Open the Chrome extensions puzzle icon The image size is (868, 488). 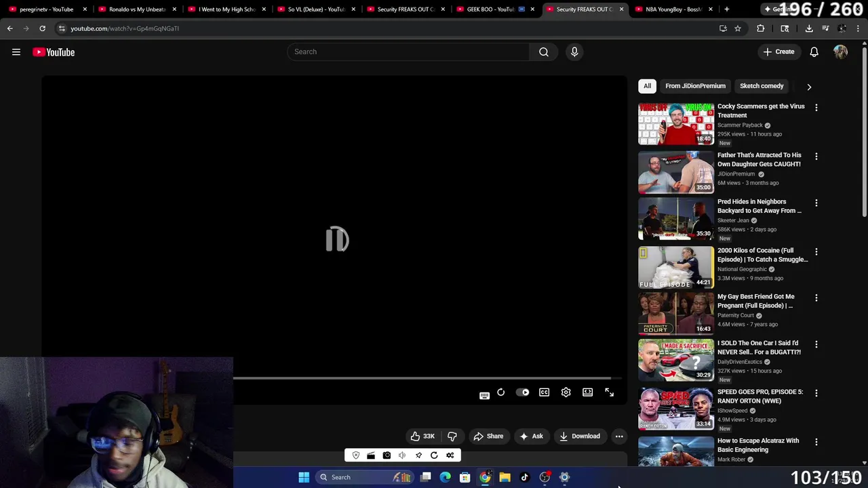point(760,28)
